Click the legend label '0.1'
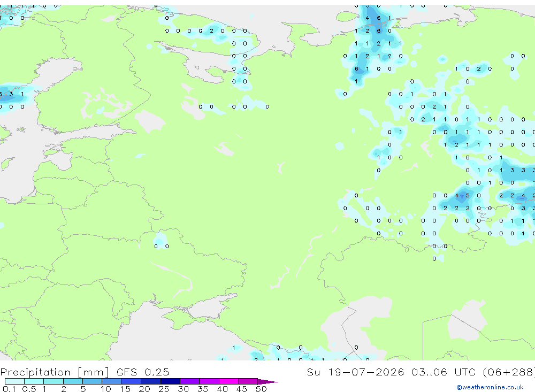The width and height of the screenshot is (535, 392). point(9,389)
